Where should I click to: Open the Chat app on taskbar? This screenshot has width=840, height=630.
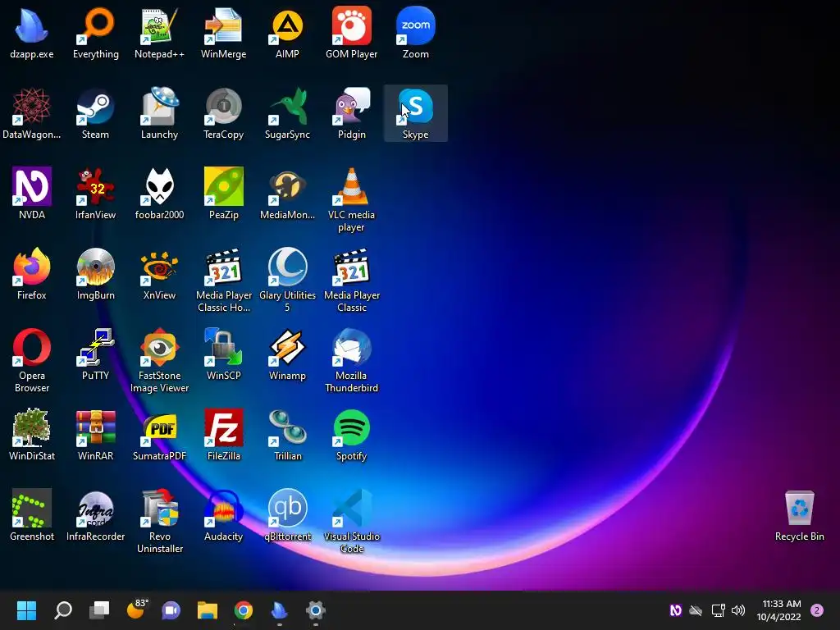pos(171,610)
